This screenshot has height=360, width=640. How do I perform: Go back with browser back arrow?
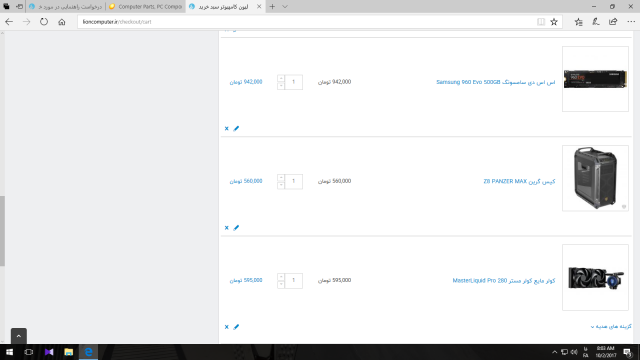click(9, 22)
